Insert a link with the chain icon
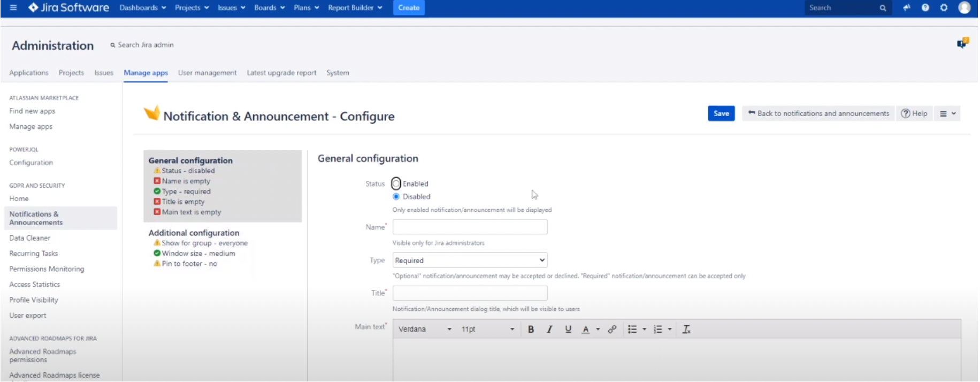 tap(612, 330)
